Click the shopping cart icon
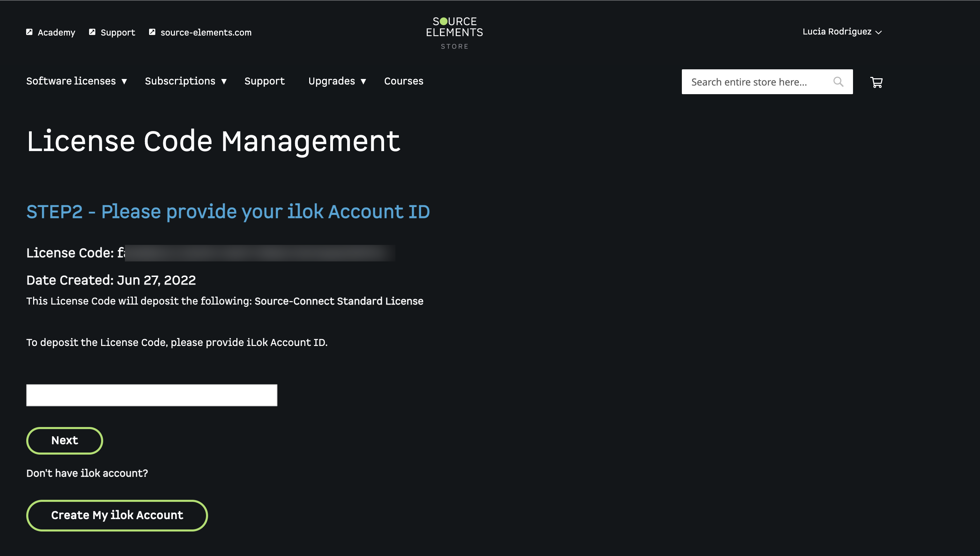 (x=876, y=82)
